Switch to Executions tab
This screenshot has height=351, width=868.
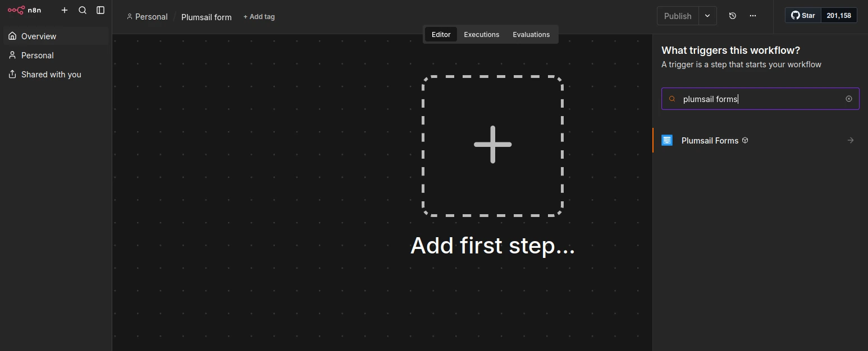pos(481,34)
